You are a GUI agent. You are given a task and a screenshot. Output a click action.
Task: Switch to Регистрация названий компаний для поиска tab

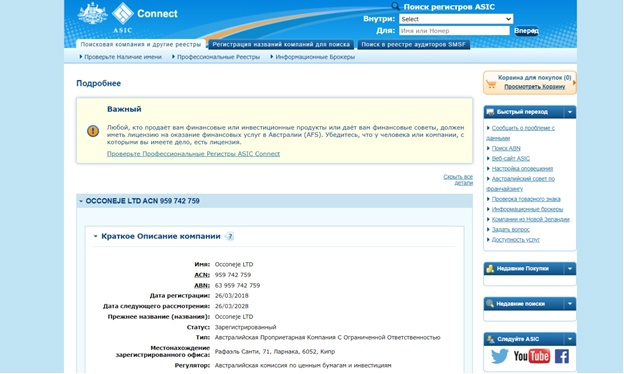pyautogui.click(x=281, y=44)
